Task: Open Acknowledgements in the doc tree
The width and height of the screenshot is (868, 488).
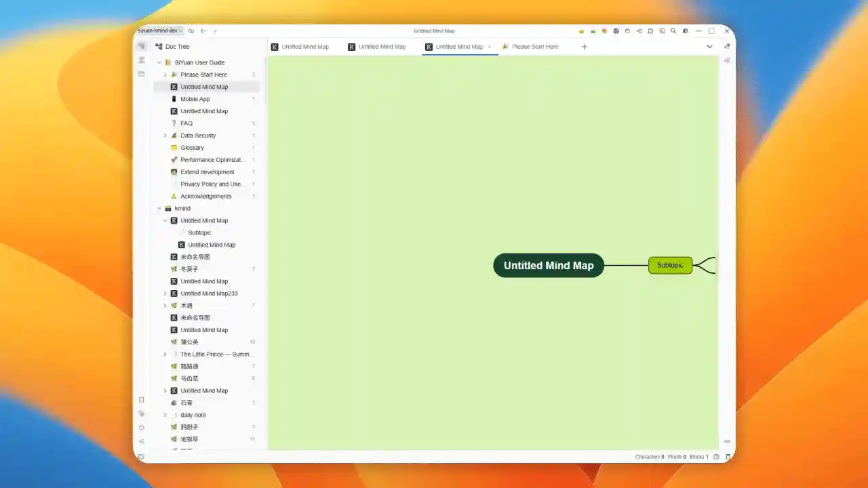Action: [x=207, y=197]
